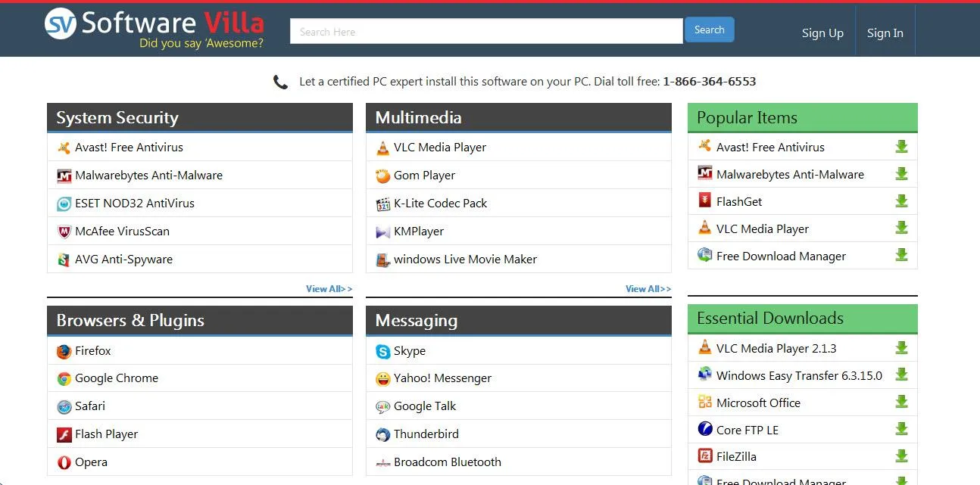Click the Malwarebytes Anti-Malware icon
Viewport: 980px width, 485px height.
pos(64,175)
